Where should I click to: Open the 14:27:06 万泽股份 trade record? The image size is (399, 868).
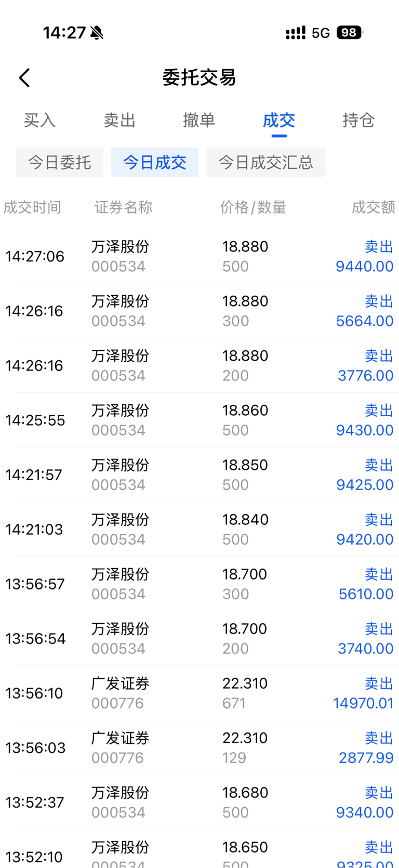click(x=199, y=256)
